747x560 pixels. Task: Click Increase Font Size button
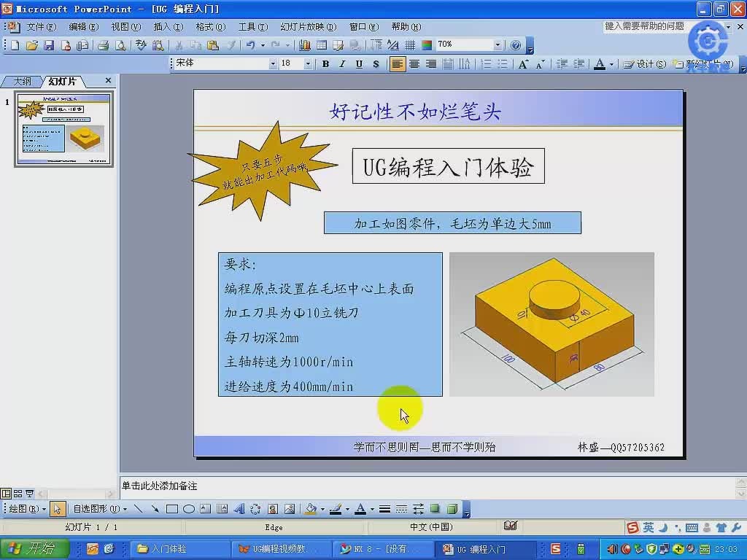(523, 64)
